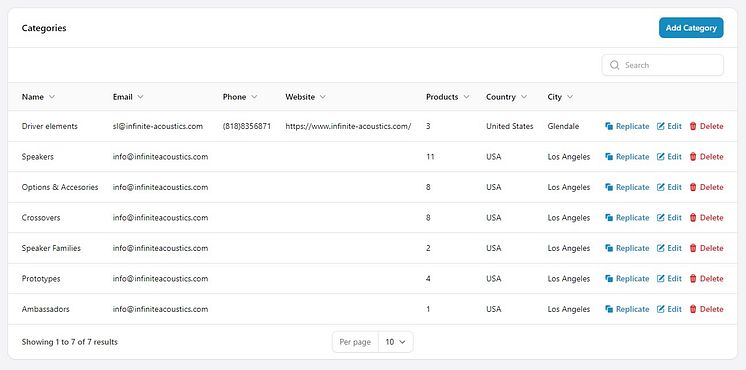This screenshot has height=370, width=746.
Task: Click Replicate icon in the Prototypes row
Action: pyautogui.click(x=609, y=279)
